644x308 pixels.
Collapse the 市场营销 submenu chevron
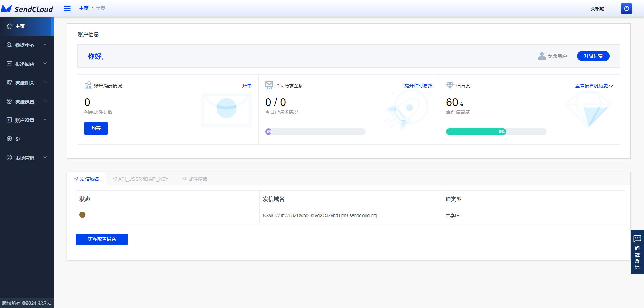pyautogui.click(x=45, y=157)
